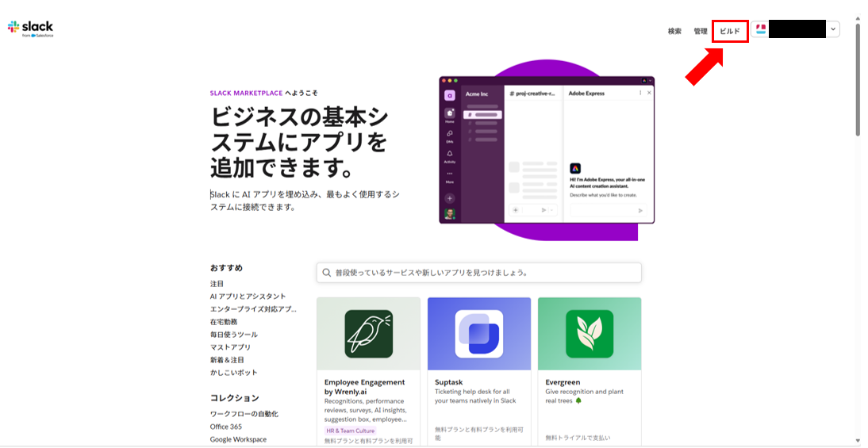Click the workspace icon in header

point(761,29)
